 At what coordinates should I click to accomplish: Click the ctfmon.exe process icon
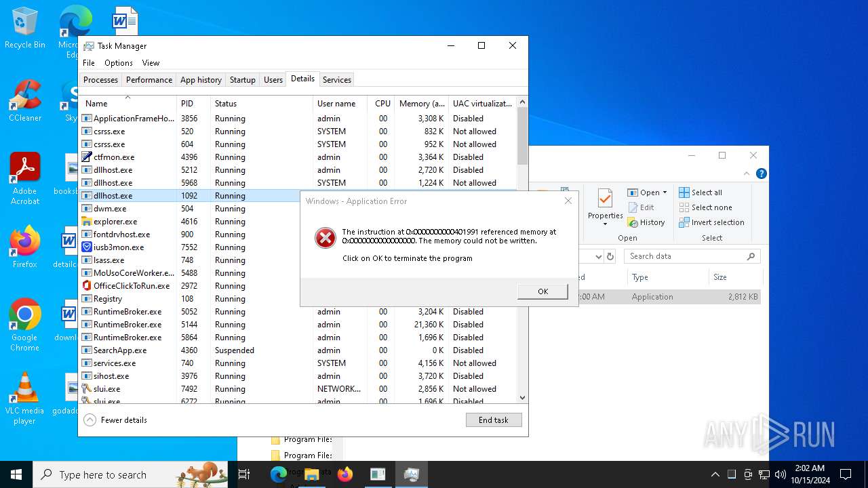tap(87, 157)
